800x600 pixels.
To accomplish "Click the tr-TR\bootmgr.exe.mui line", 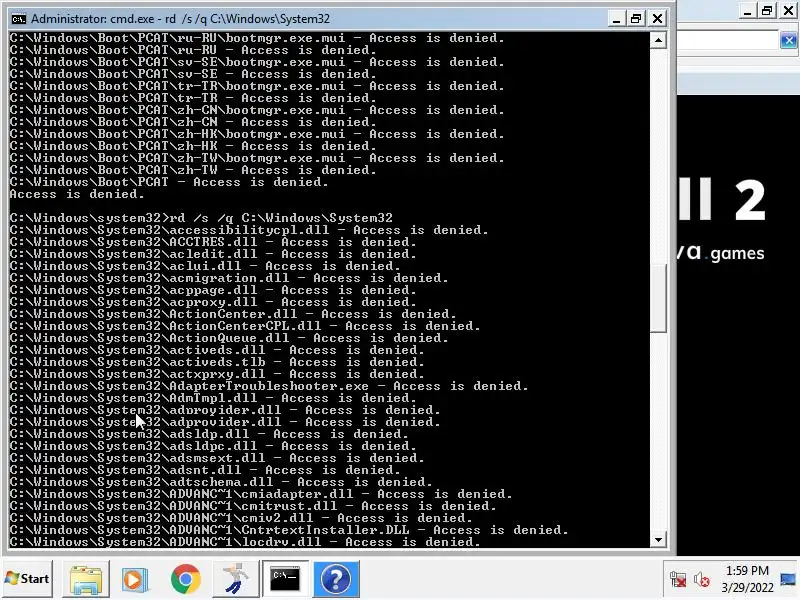I will pyautogui.click(x=257, y=86).
